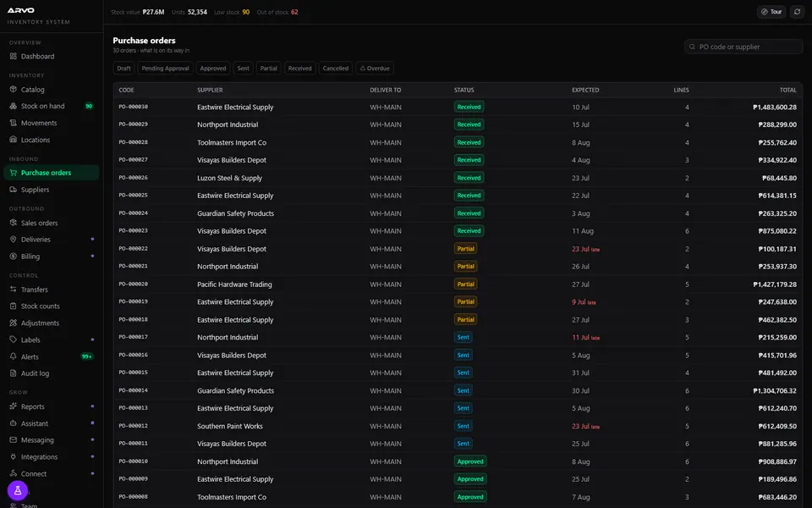Click the Low stock 90 indicator
The width and height of the screenshot is (812, 508).
(232, 12)
